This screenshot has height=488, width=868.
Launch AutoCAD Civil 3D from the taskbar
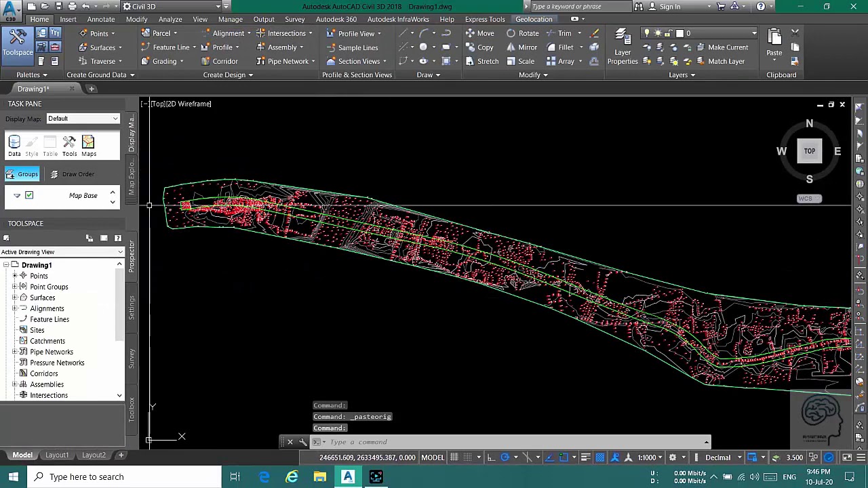(x=348, y=476)
